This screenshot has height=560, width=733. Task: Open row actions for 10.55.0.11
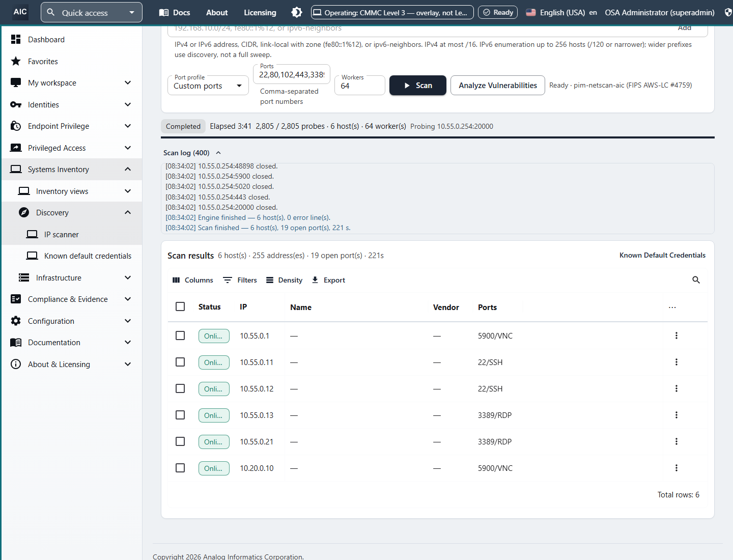(676, 362)
